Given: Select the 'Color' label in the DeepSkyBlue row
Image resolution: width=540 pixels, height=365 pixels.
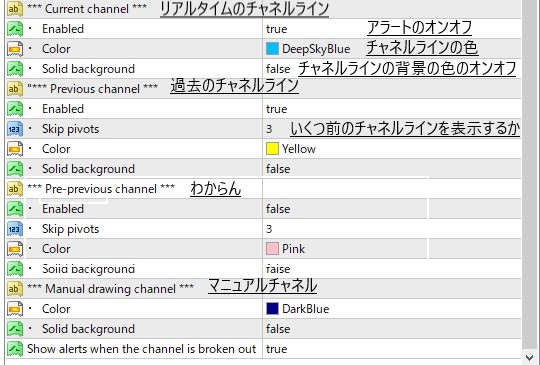Looking at the screenshot, I should pyautogui.click(x=56, y=49).
